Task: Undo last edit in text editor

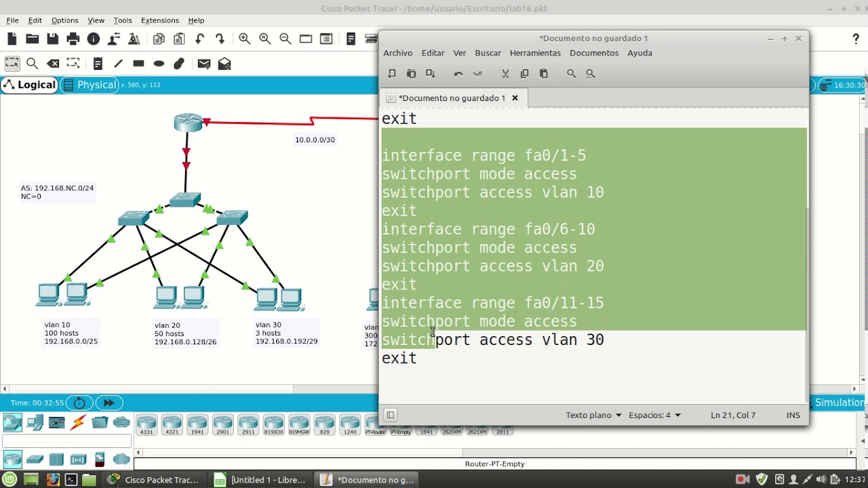Action: coord(458,73)
